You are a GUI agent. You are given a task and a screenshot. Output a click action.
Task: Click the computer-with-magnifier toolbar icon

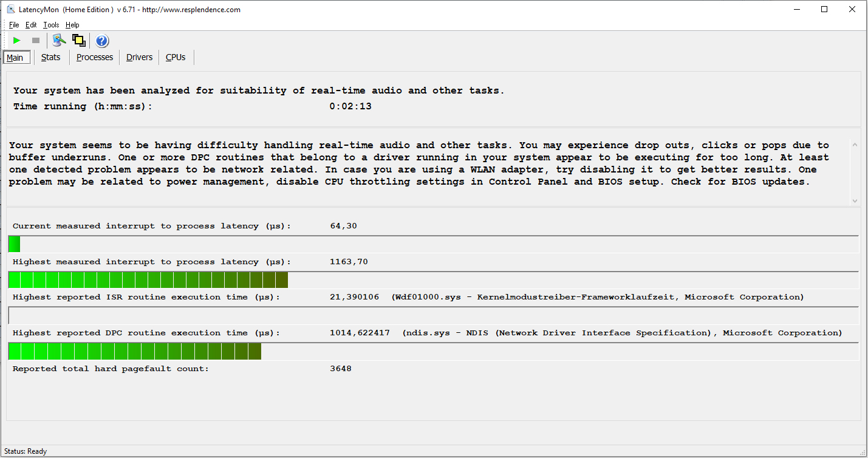tap(59, 41)
